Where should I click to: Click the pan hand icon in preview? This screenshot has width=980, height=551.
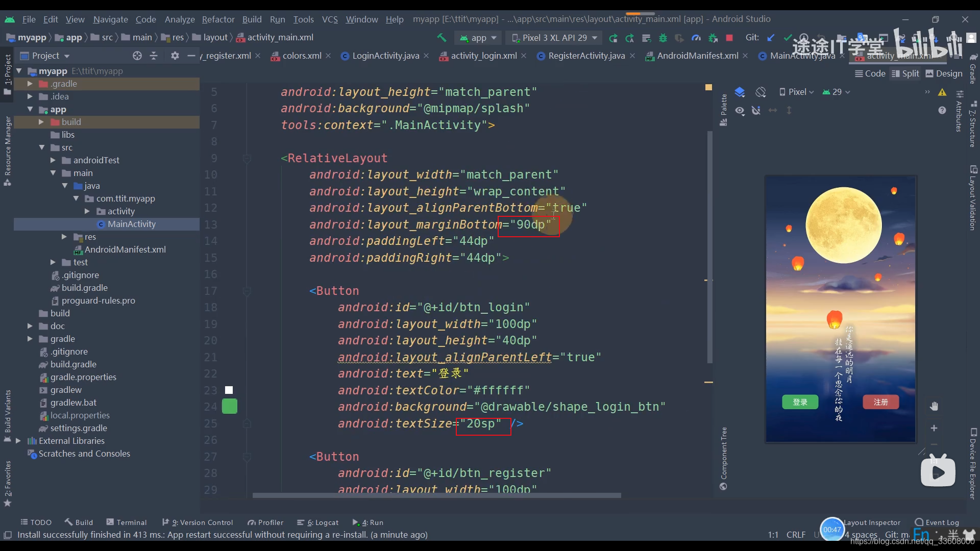(934, 406)
